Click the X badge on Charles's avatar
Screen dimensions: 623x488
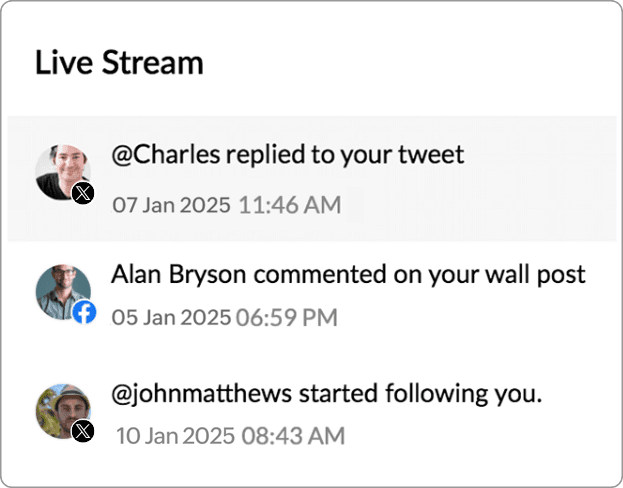83,194
